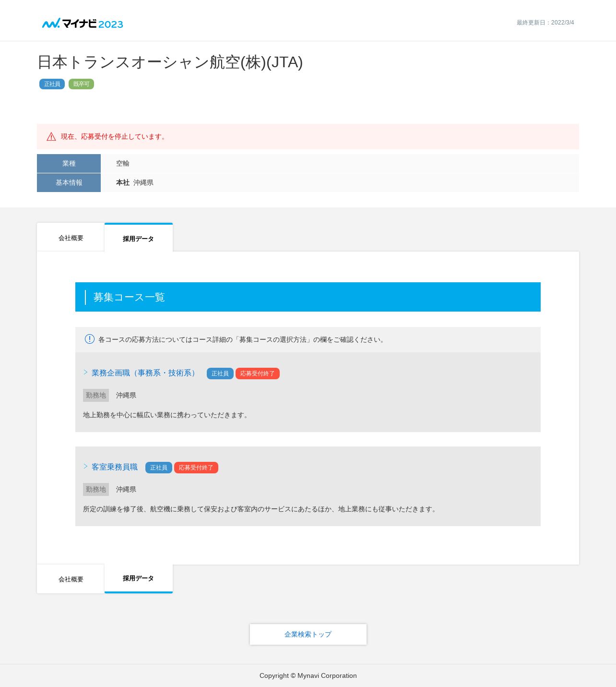Click the 正社員 badge under company name
Viewport: 616px width, 687px height.
(x=52, y=84)
